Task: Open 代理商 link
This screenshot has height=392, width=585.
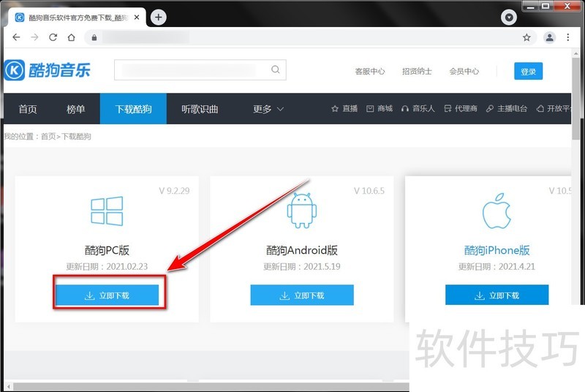Action: point(461,108)
